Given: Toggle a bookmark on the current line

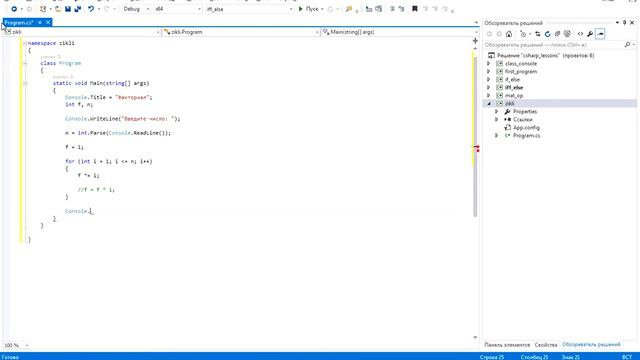Looking at the screenshot, I should (415, 9).
